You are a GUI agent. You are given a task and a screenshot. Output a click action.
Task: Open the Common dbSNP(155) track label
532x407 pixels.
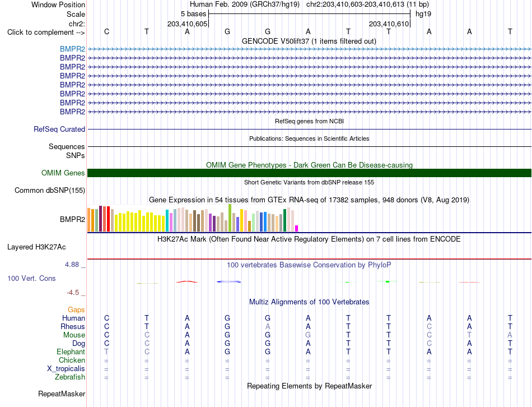(50, 190)
